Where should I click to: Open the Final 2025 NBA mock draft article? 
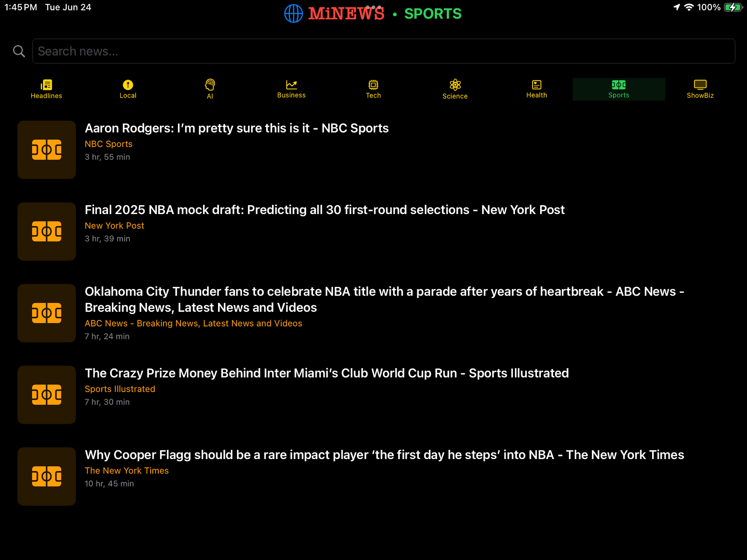click(x=325, y=210)
